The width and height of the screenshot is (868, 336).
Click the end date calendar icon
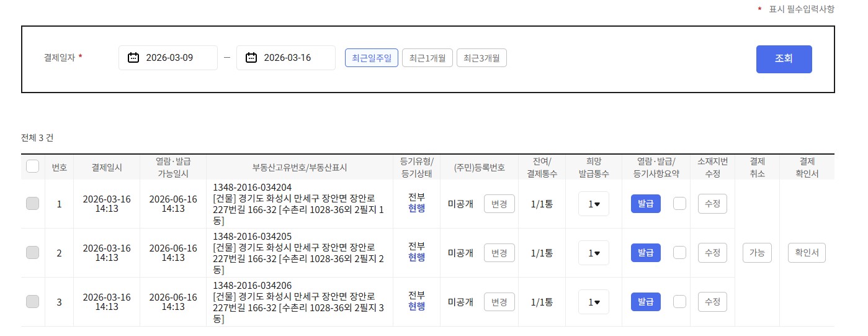click(251, 58)
